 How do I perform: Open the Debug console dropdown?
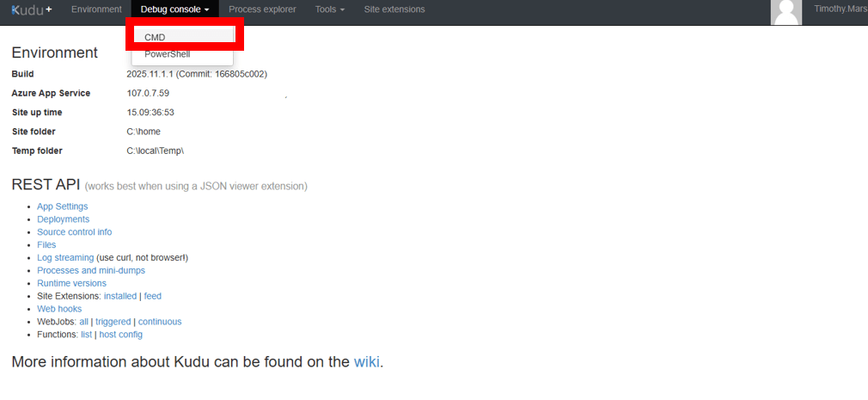pos(174,9)
